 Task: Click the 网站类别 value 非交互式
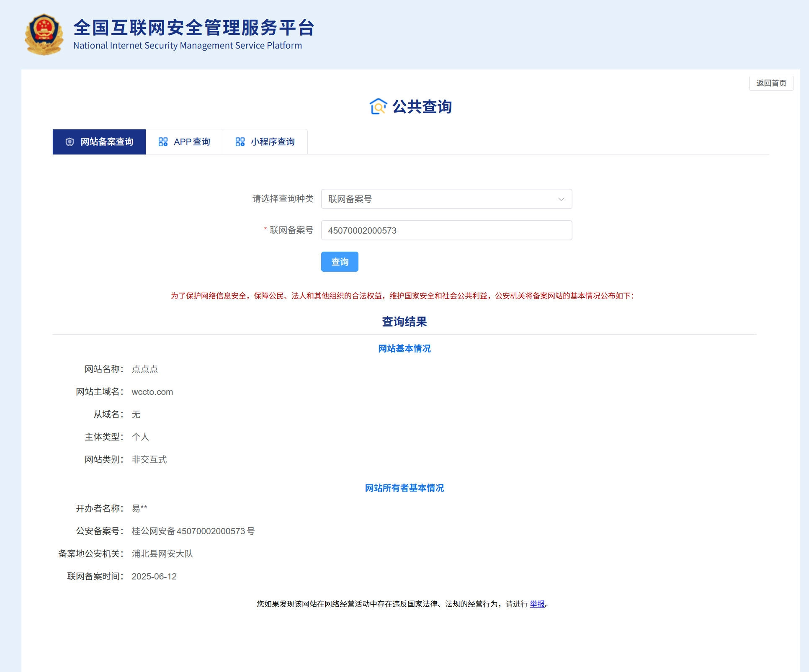pyautogui.click(x=149, y=459)
